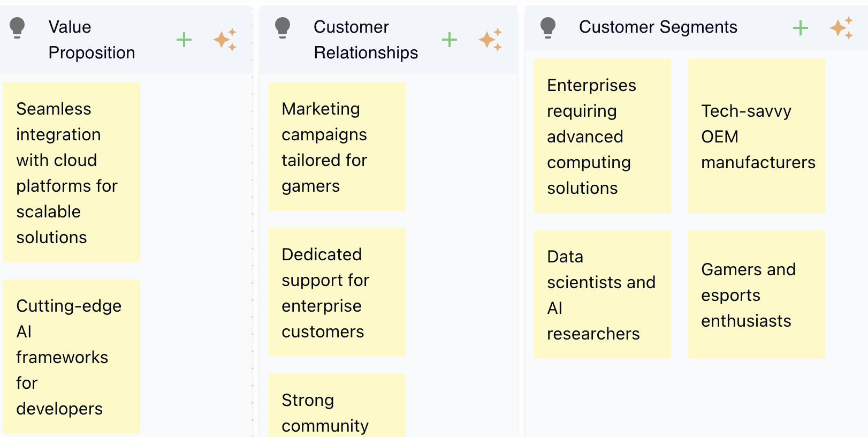The image size is (868, 437).
Task: Select the 'Dedicated support for enterprise customers' note
Action: click(337, 292)
